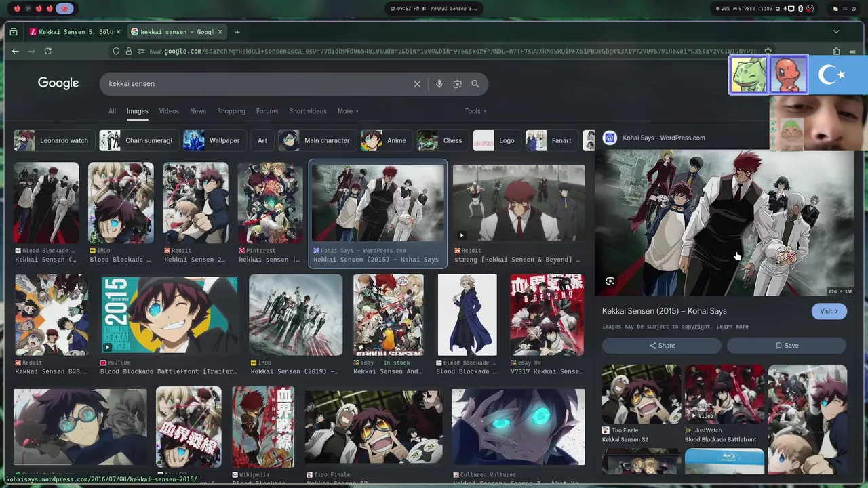
Task: Close the kekkai sensen Google tab
Action: pyautogui.click(x=220, y=32)
